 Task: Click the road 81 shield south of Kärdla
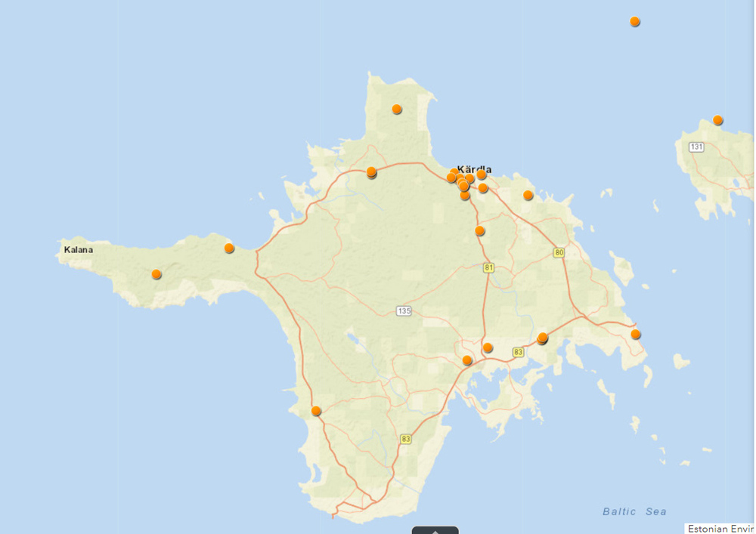(x=488, y=267)
